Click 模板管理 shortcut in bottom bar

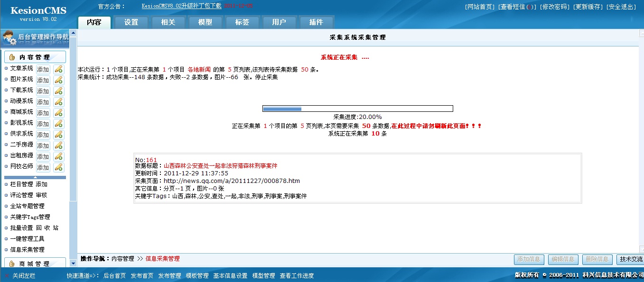tap(197, 276)
